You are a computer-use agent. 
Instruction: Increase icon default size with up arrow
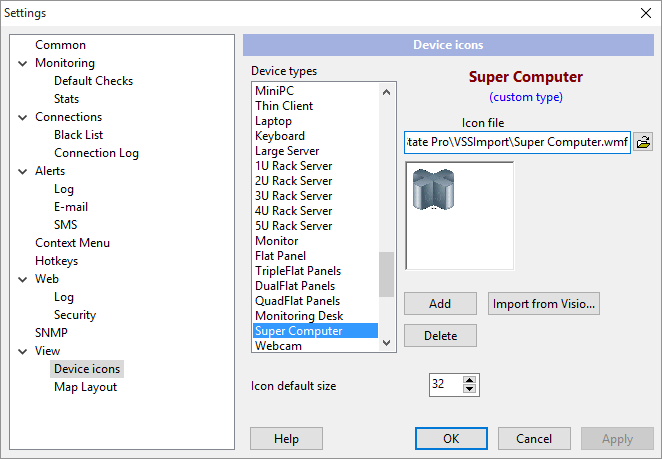point(470,379)
